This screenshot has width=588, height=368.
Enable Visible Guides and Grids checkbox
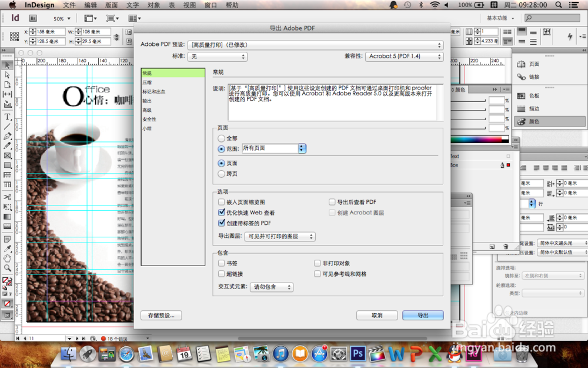tap(318, 274)
